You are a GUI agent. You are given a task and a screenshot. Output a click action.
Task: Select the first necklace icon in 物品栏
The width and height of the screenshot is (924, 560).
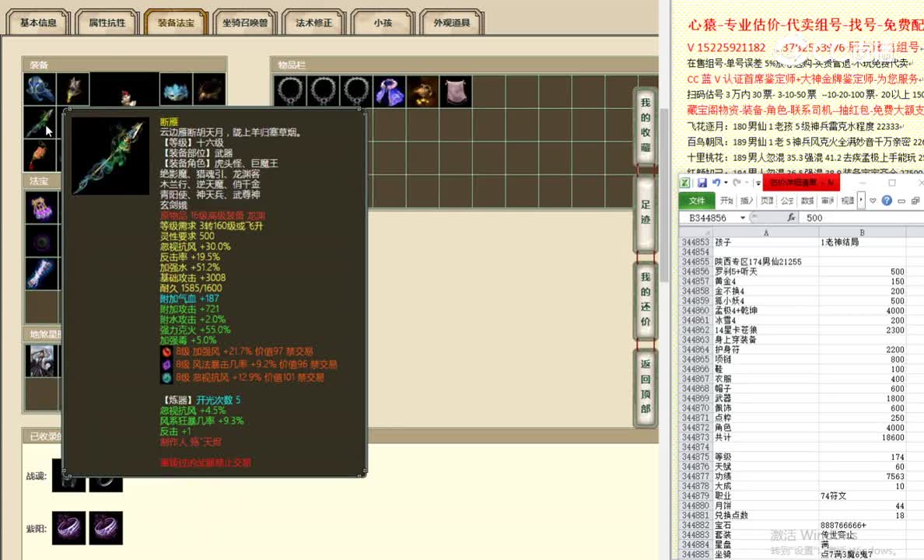[289, 92]
